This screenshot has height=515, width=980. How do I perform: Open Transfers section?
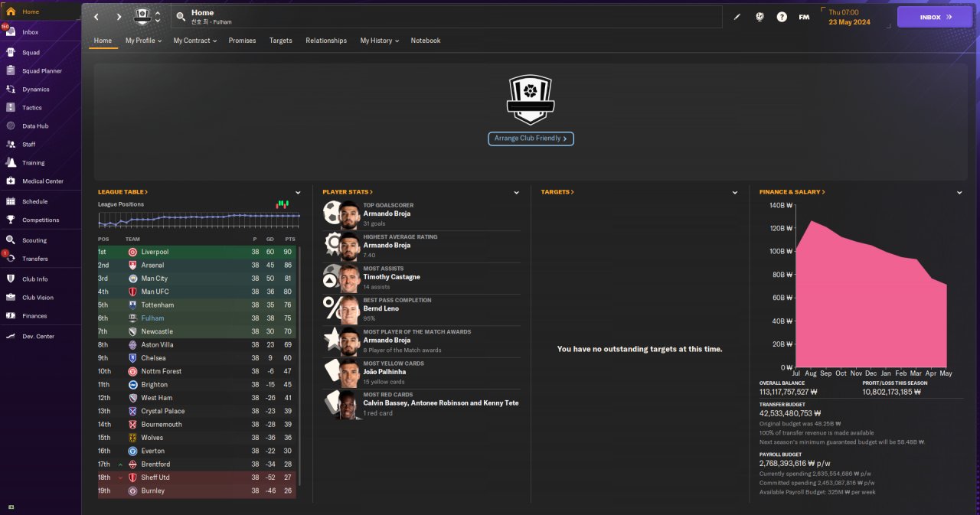click(x=35, y=259)
